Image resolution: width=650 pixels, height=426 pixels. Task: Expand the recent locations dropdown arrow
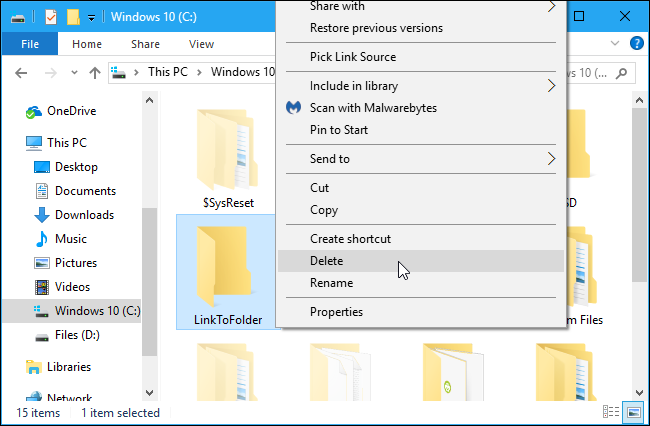click(74, 72)
